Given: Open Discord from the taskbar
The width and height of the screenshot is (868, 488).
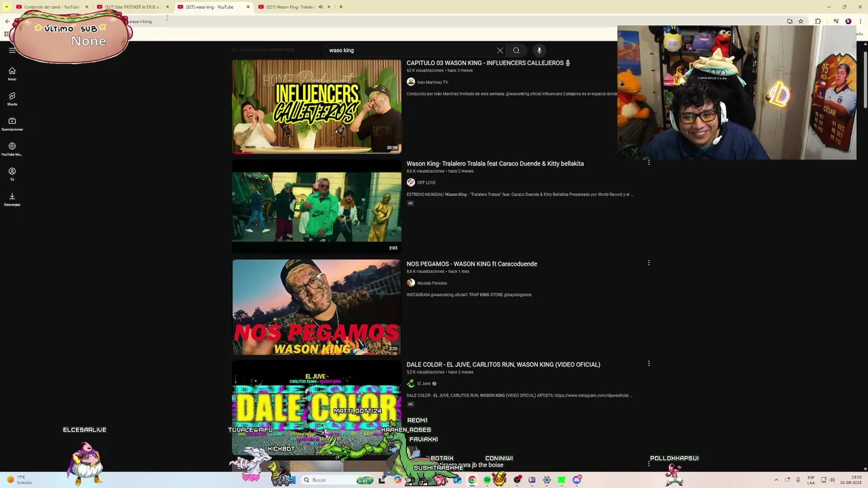Looking at the screenshot, I should click(576, 480).
